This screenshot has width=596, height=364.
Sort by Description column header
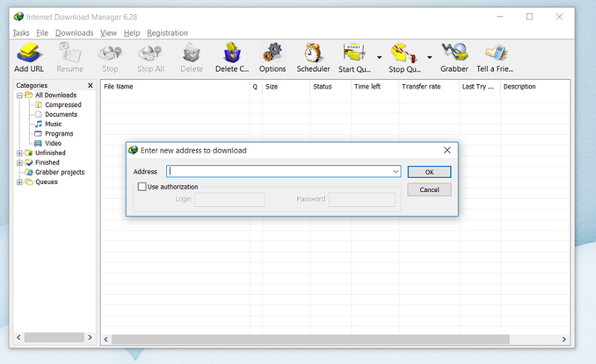[535, 86]
